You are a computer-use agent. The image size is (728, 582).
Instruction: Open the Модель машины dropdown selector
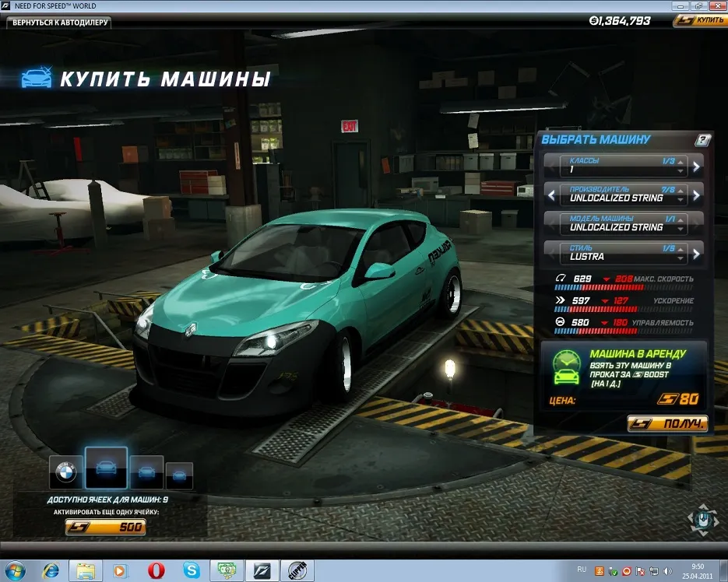coord(624,224)
